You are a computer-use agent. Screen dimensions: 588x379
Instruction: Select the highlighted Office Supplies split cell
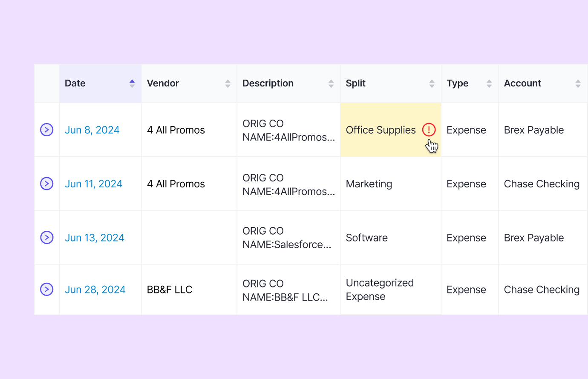(x=381, y=130)
